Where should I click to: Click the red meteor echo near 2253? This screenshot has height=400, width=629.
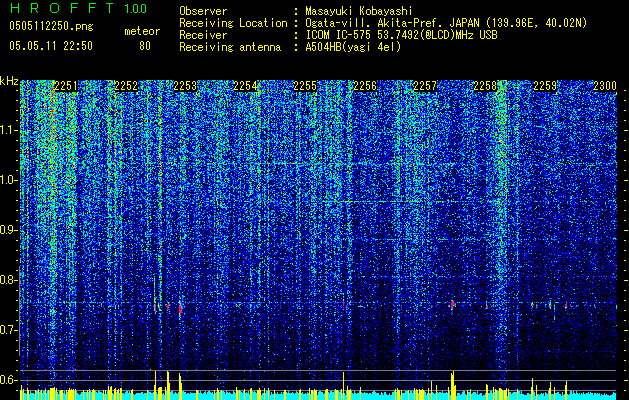[180, 309]
